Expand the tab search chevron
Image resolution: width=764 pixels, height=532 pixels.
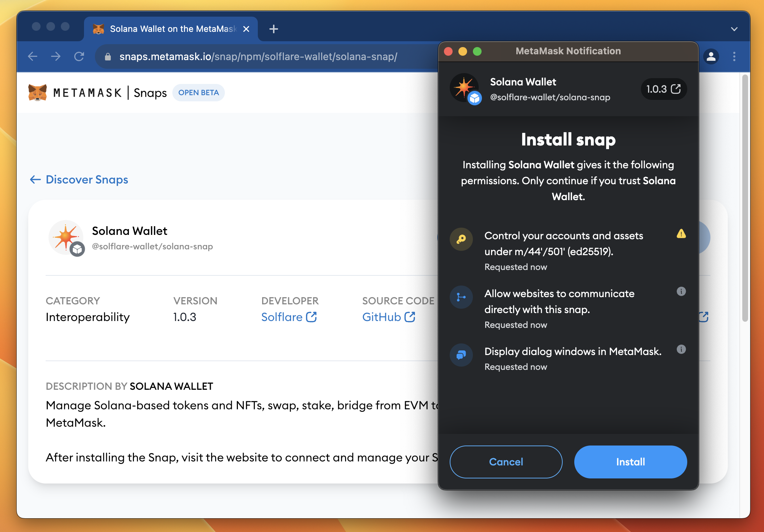734,29
